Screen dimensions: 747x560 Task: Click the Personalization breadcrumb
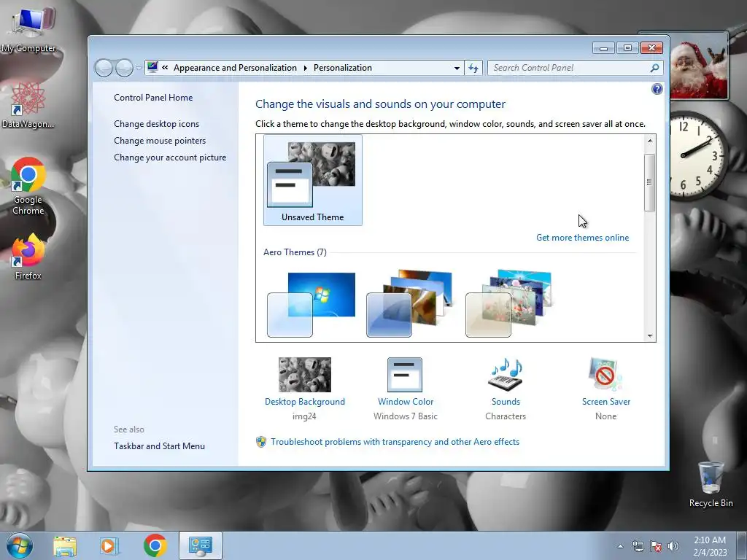click(343, 68)
